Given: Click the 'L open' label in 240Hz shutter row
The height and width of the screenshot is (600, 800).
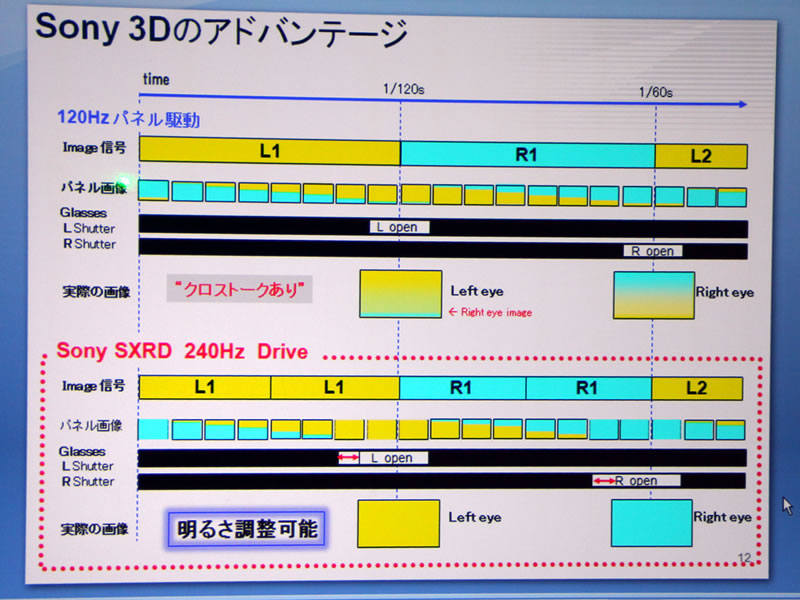Looking at the screenshot, I should coord(393,458).
